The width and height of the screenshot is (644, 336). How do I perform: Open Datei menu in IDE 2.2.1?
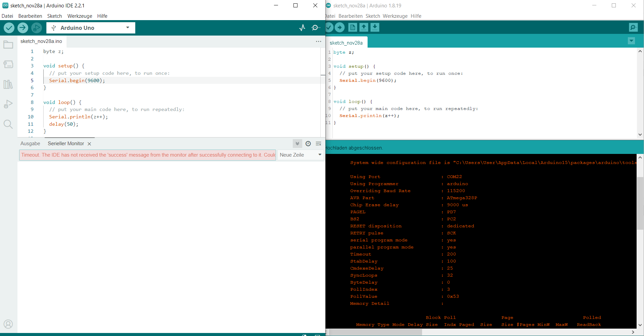pos(7,16)
